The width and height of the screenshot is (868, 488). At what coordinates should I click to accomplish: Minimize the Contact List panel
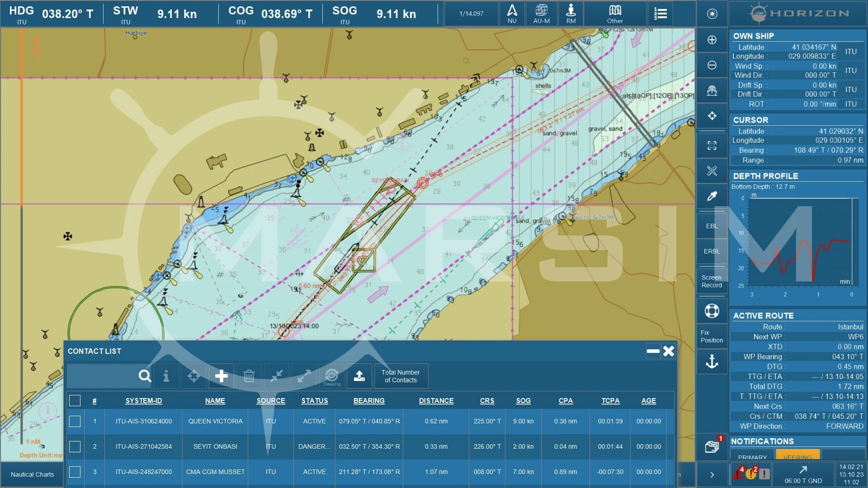point(653,351)
